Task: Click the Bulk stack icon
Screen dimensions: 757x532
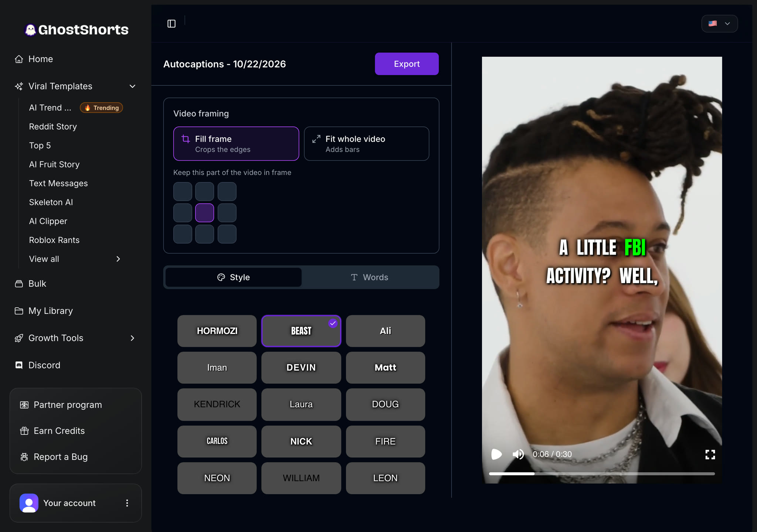Action: (x=19, y=284)
